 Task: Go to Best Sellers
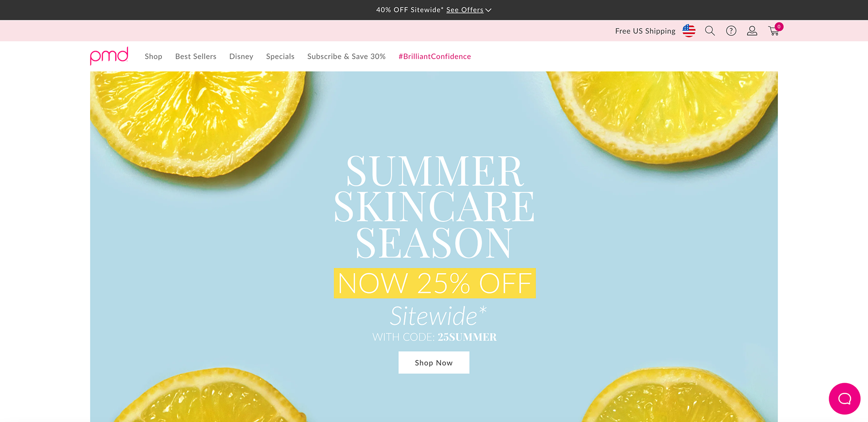[x=196, y=56]
